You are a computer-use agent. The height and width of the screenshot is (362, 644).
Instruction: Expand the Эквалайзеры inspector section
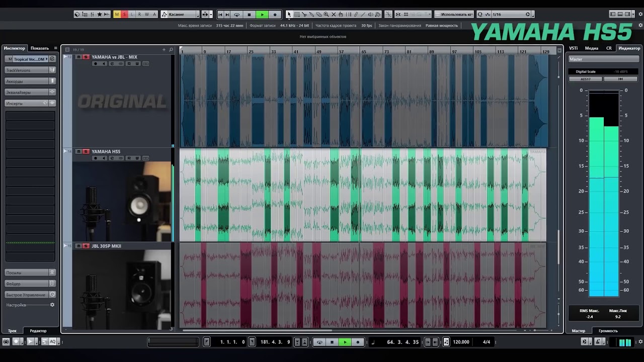[30, 93]
